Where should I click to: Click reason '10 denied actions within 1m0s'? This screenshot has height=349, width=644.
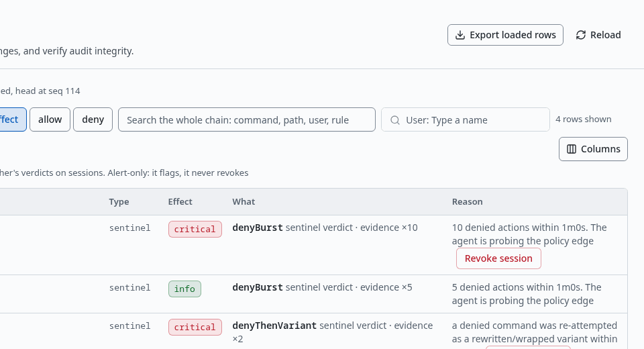[x=529, y=234]
